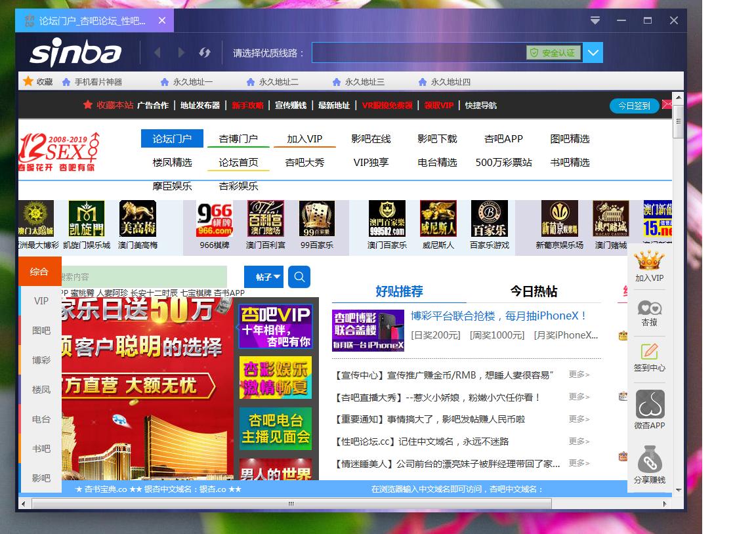
Task: Open the address line dropdown arrow
Action: 593,53
